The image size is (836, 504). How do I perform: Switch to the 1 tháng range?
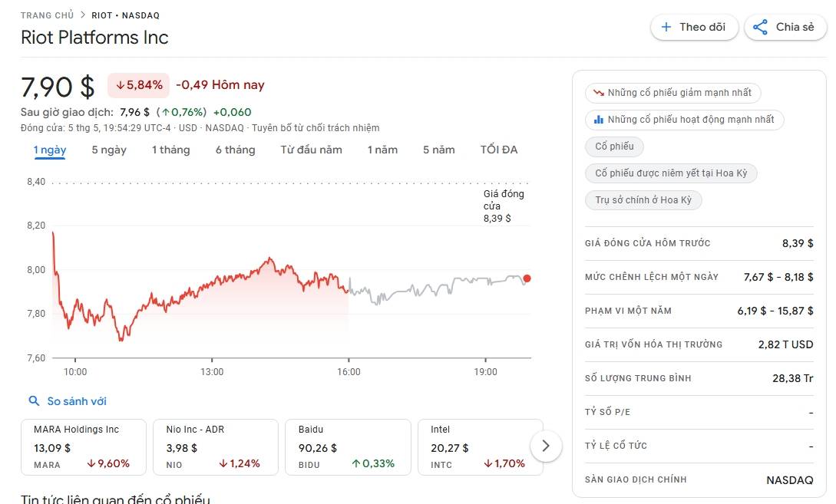pyautogui.click(x=170, y=150)
